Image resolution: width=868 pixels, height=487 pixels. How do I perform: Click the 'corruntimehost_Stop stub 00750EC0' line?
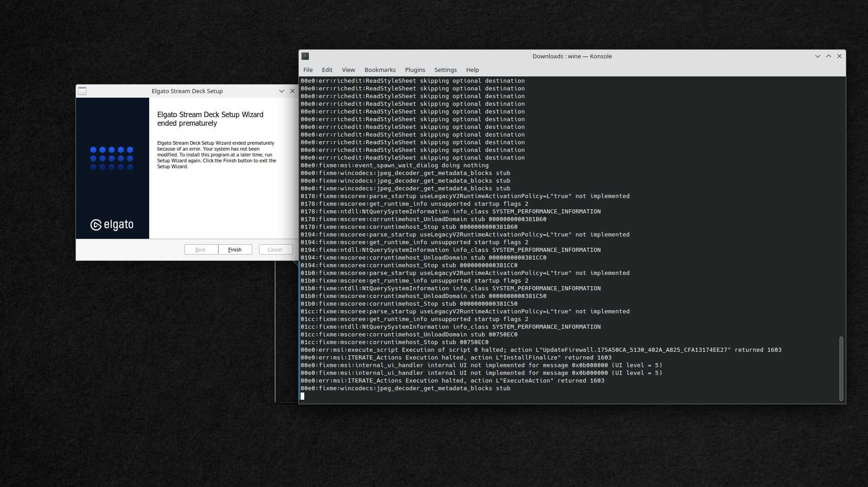pyautogui.click(x=394, y=342)
